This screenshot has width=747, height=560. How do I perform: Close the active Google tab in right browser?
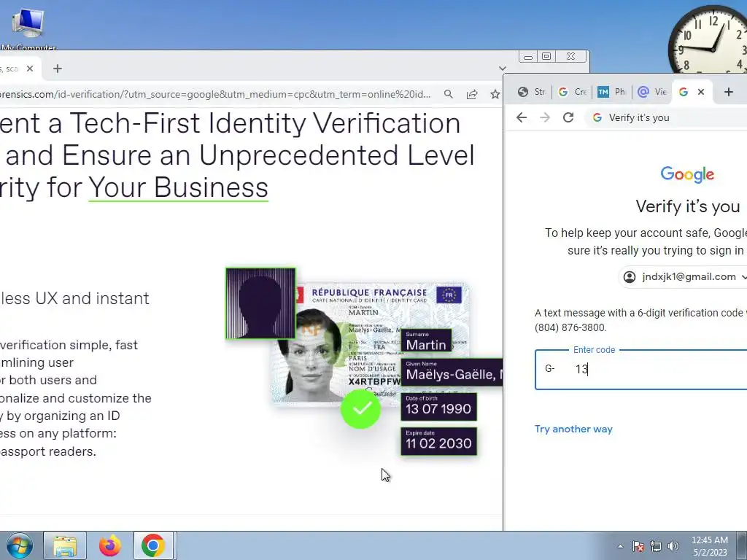pos(701,91)
